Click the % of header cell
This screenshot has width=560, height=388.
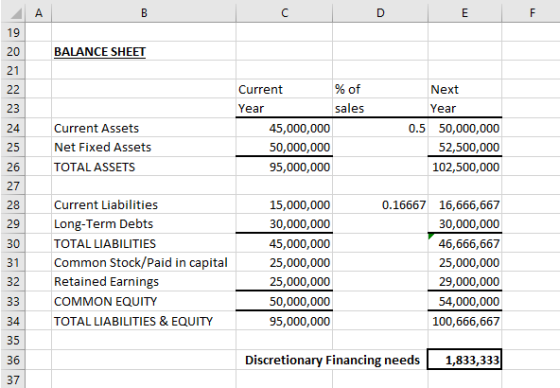pyautogui.click(x=380, y=89)
